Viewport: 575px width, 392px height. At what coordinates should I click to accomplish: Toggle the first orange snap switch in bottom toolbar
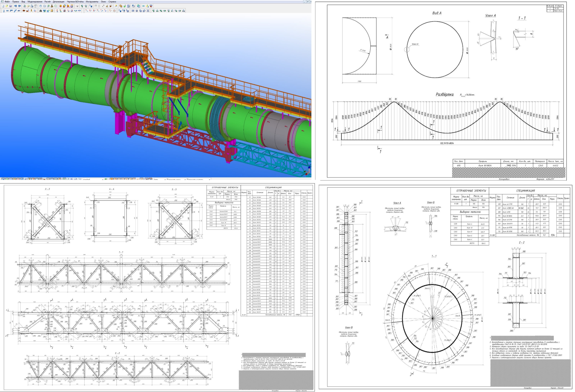pos(111,179)
